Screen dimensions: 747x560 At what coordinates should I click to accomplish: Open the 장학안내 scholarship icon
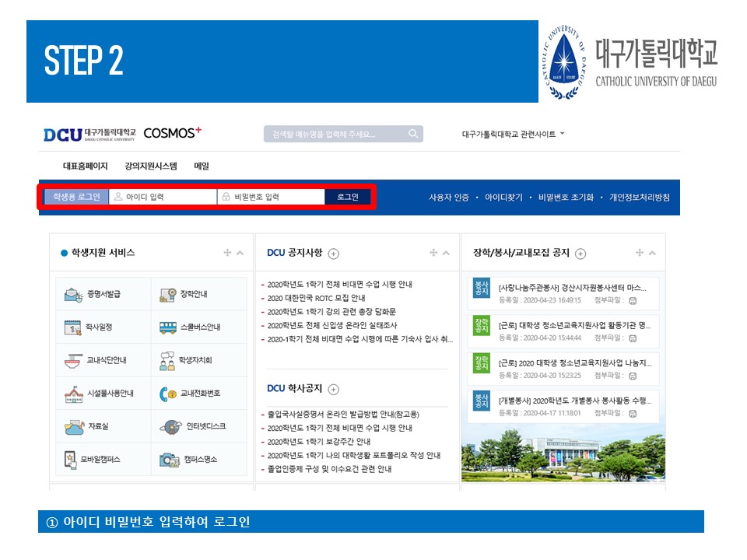[x=168, y=295]
